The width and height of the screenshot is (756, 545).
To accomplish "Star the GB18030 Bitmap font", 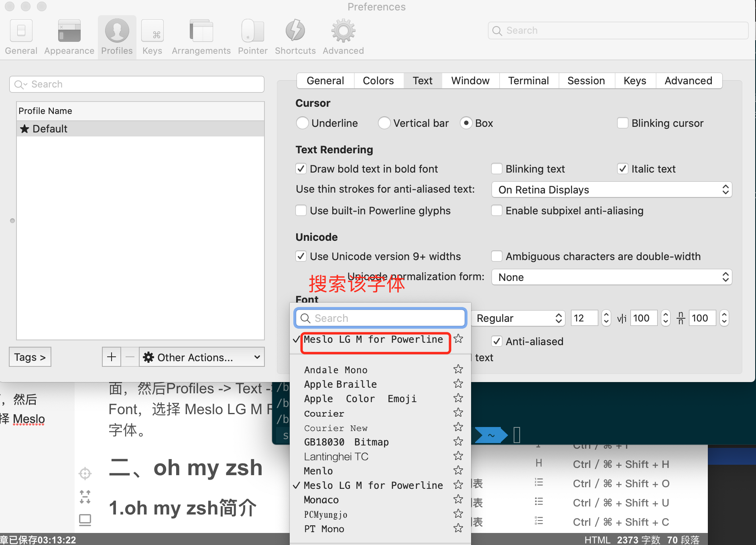I will (458, 441).
